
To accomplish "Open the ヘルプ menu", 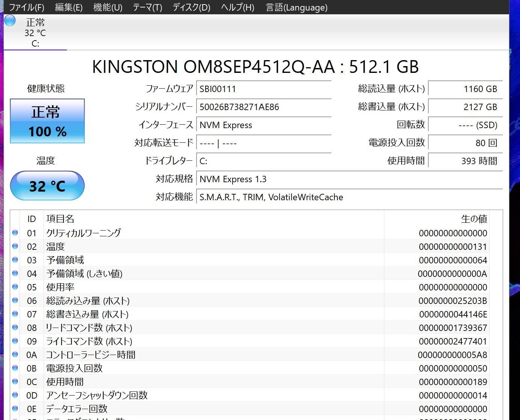I will pos(237,7).
